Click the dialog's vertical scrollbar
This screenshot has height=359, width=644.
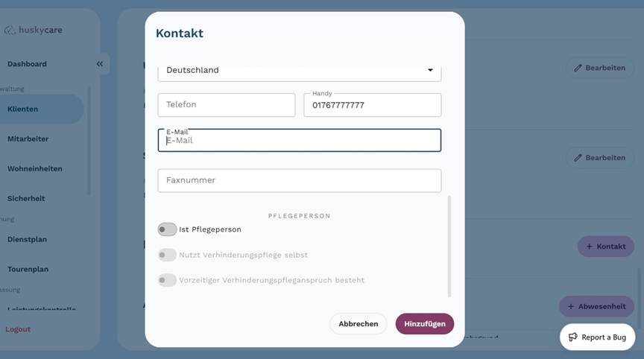click(x=449, y=246)
